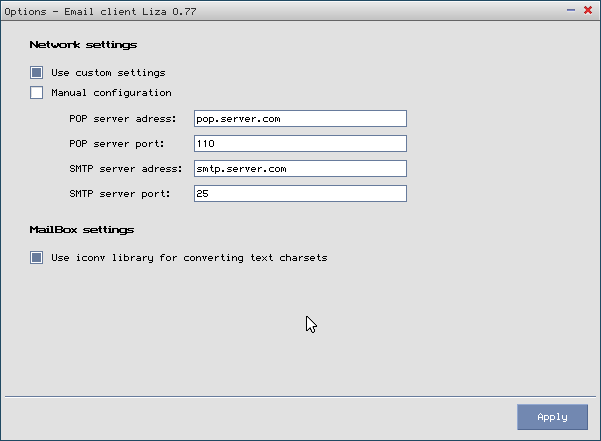Click the SMTP server address input field
Image resolution: width=601 pixels, height=441 pixels.
[x=300, y=169]
